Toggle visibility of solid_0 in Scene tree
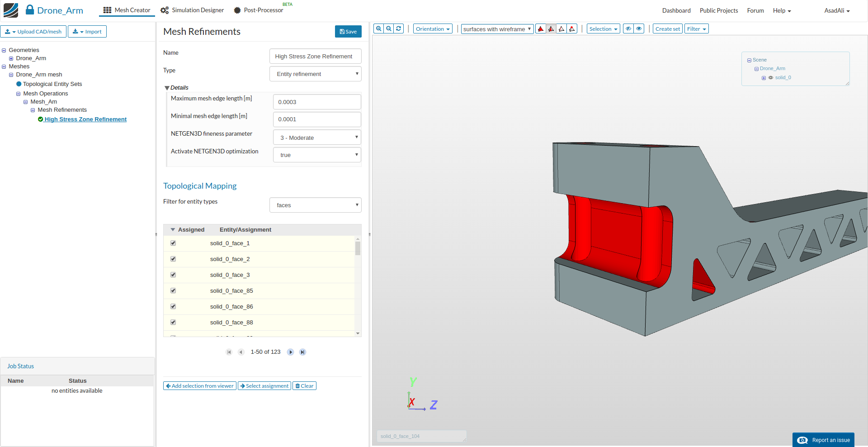Screen dimensions: 868x447 771,78
